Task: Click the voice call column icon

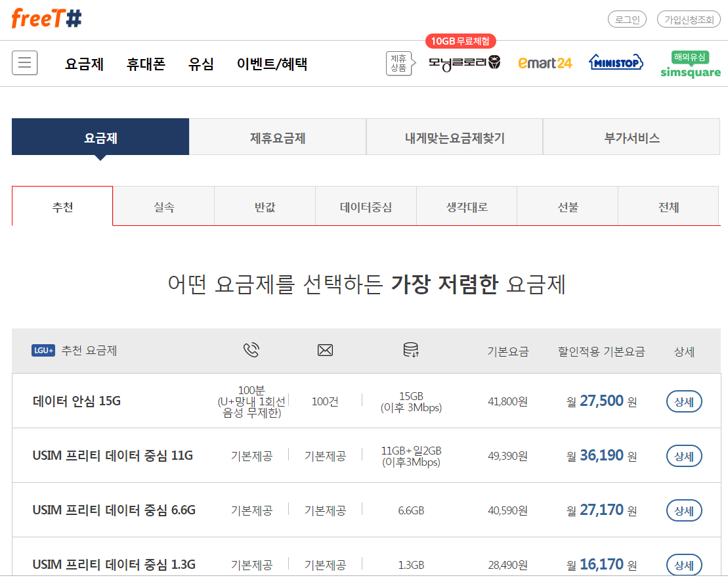Action: tap(251, 350)
